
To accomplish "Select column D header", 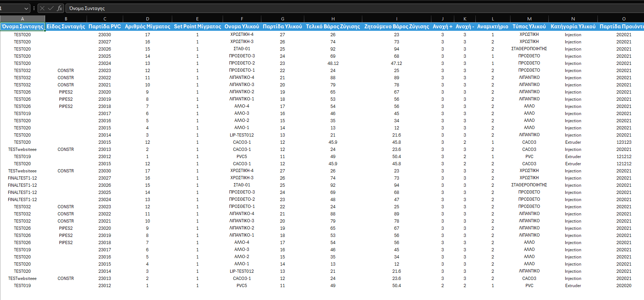I will click(x=147, y=19).
